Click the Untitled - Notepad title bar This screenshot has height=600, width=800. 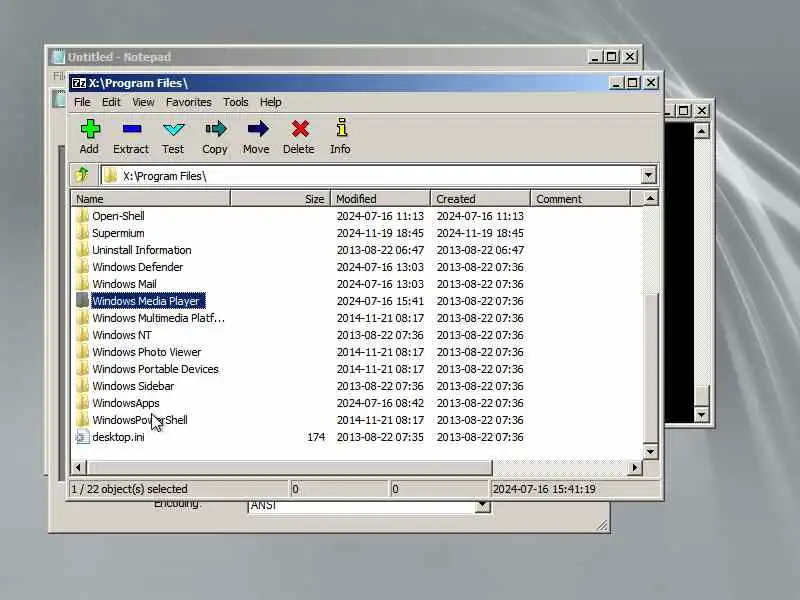point(316,57)
